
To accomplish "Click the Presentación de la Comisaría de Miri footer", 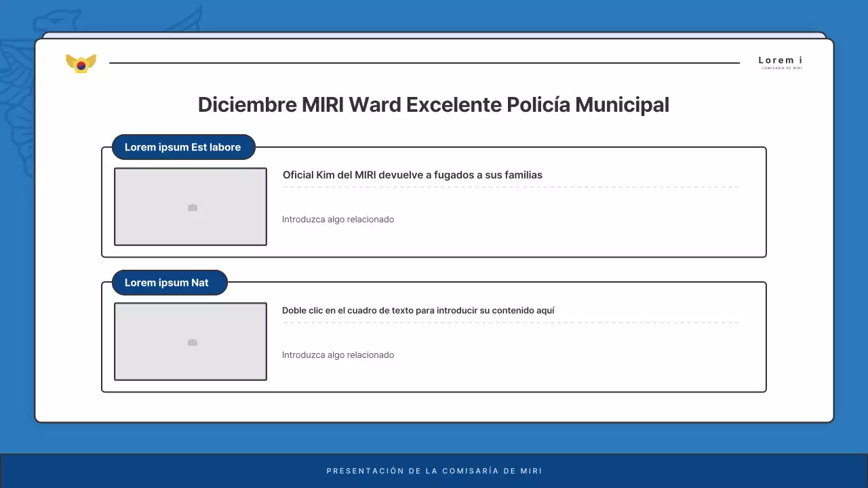I will click(x=434, y=470).
